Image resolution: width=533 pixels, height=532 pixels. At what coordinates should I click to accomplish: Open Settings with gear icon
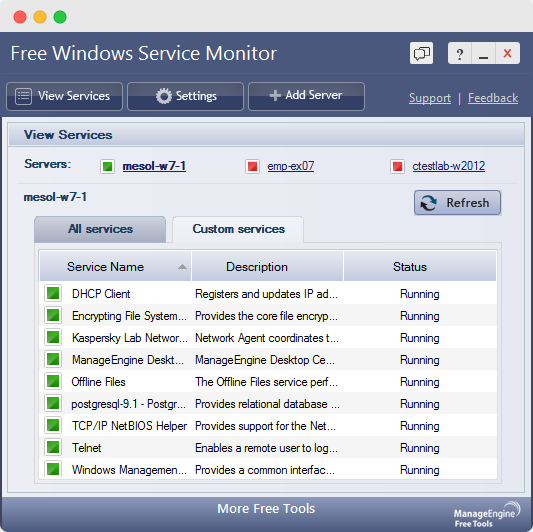click(185, 96)
